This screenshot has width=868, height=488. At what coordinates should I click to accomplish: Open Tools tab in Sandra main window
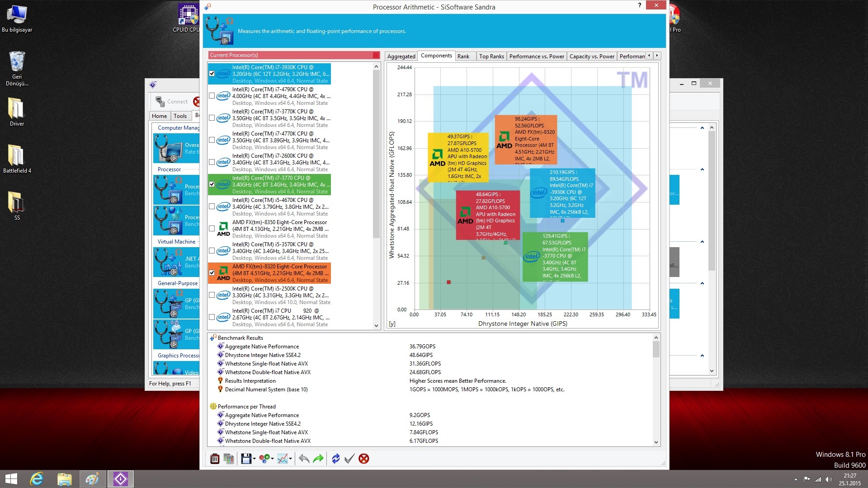[x=180, y=116]
